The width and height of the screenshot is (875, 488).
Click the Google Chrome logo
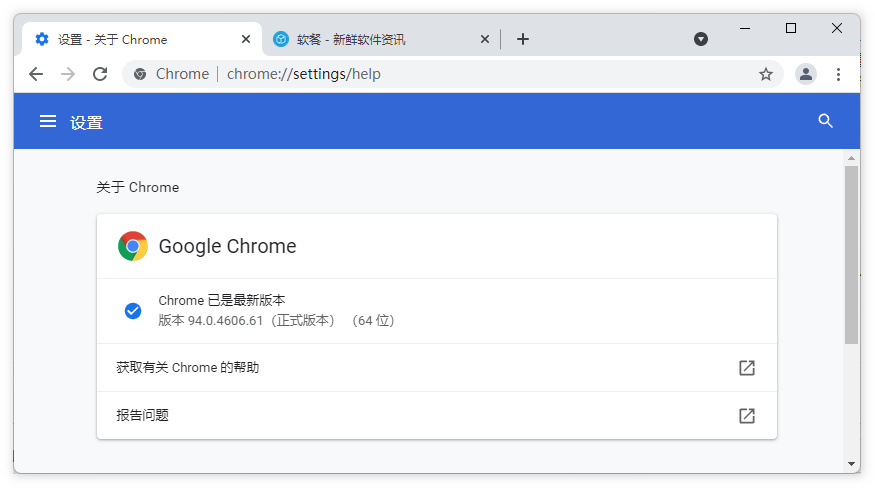point(133,246)
